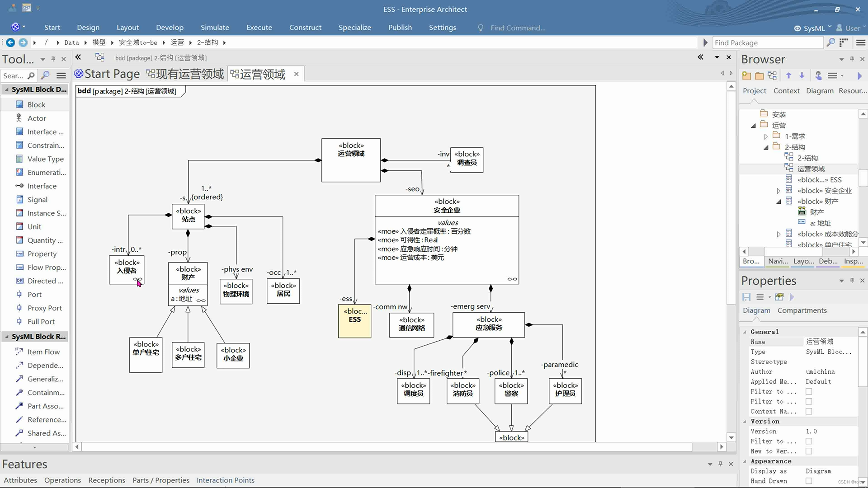Select the Actor element tool
The width and height of the screenshot is (868, 488).
(x=36, y=118)
